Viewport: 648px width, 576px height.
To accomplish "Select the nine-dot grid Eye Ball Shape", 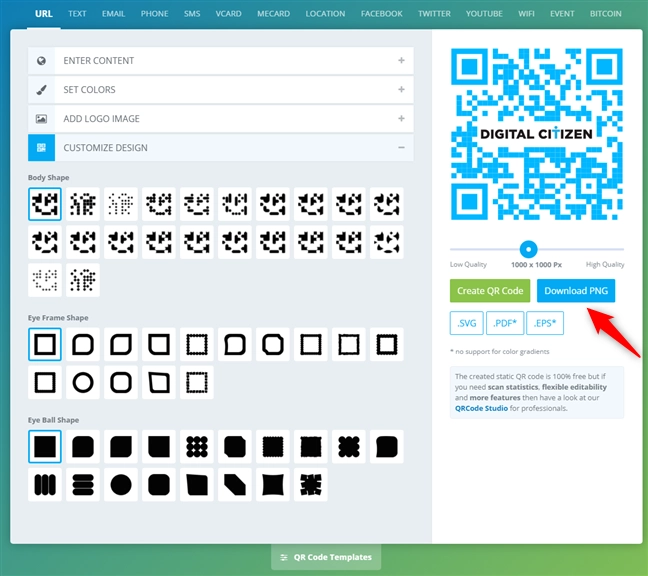I will point(197,446).
